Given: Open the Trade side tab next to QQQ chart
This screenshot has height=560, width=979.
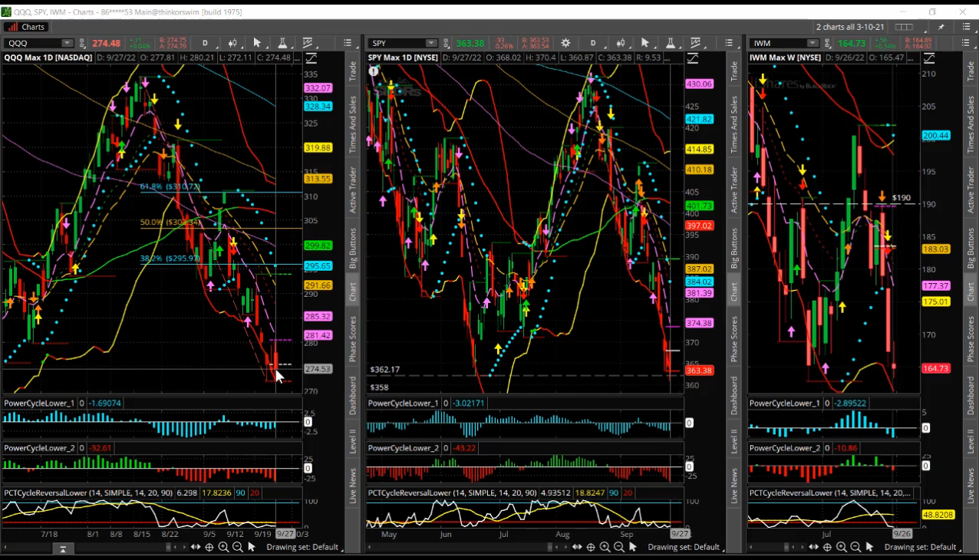Looking at the screenshot, I should coord(353,71).
